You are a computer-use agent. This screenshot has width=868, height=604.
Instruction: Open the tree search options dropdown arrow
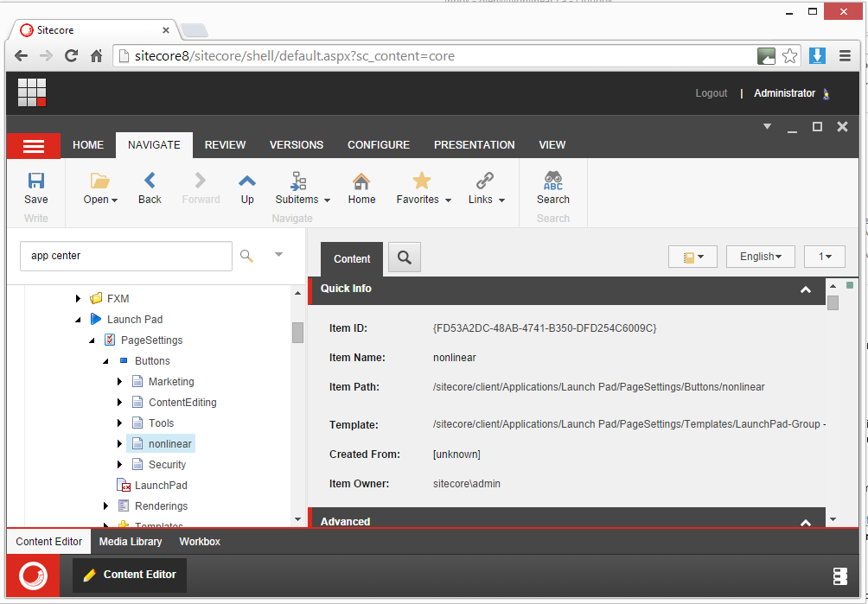click(279, 254)
